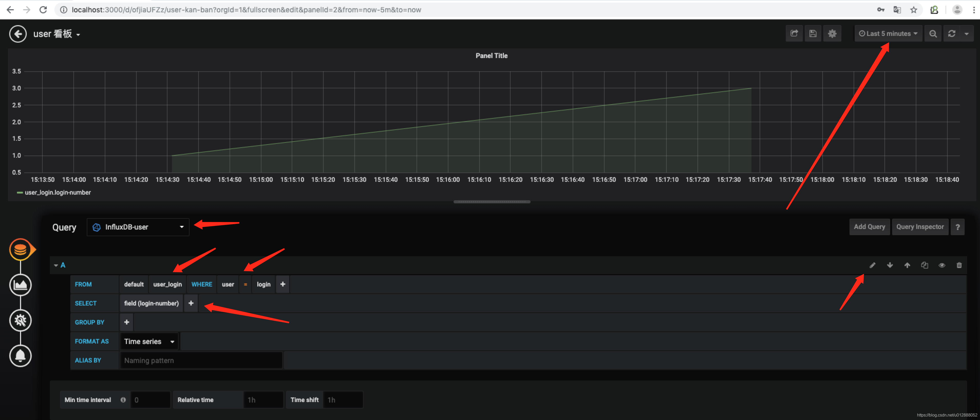Toggle query A visibility eye icon

pos(941,265)
